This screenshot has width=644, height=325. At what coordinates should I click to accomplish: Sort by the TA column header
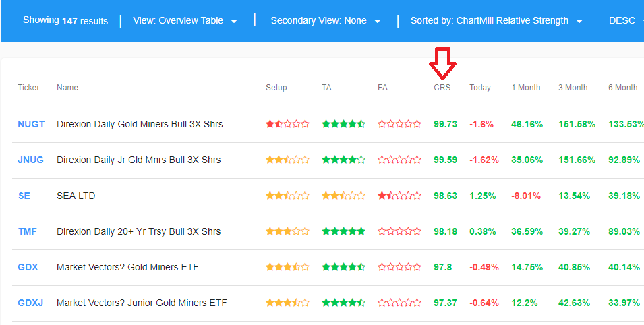pyautogui.click(x=326, y=88)
